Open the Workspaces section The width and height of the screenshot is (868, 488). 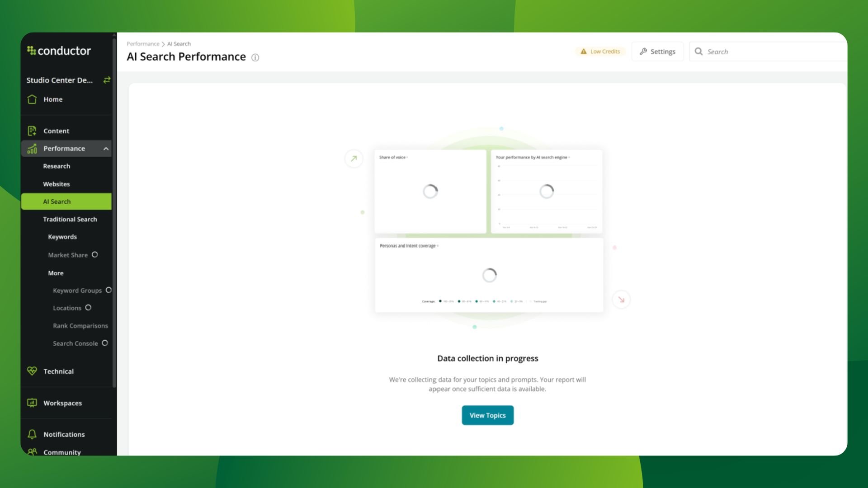[62, 403]
